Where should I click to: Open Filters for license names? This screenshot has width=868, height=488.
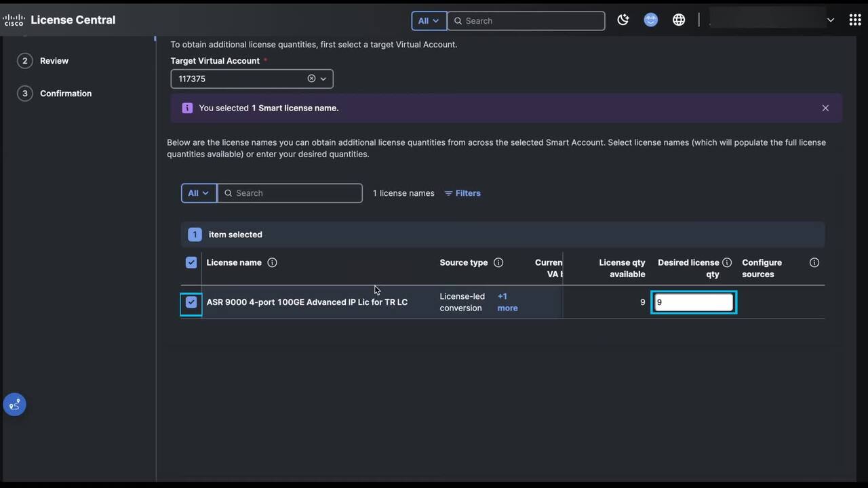coord(462,193)
